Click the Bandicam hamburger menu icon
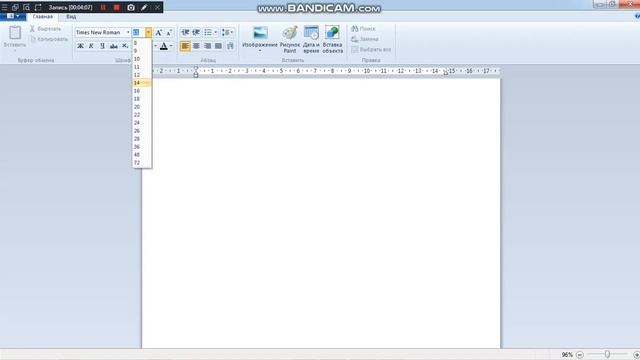640x360 pixels. [4, 7]
